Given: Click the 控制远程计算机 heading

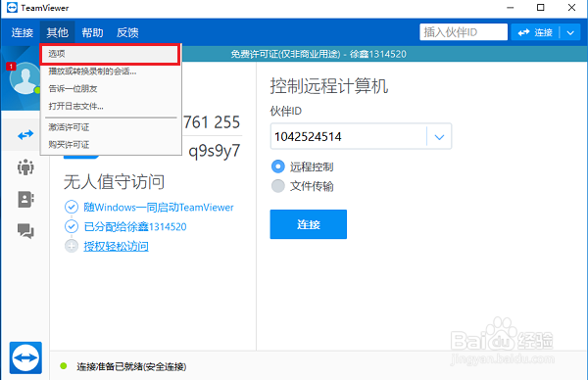Looking at the screenshot, I should point(329,86).
